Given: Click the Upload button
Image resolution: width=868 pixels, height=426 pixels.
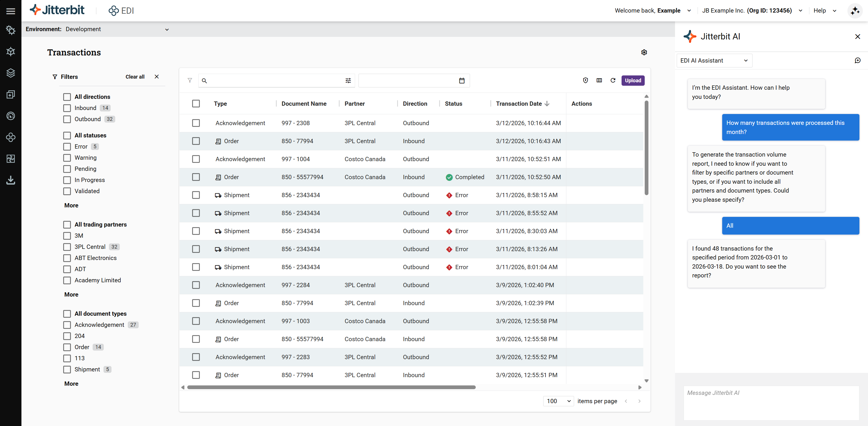Looking at the screenshot, I should (x=633, y=81).
